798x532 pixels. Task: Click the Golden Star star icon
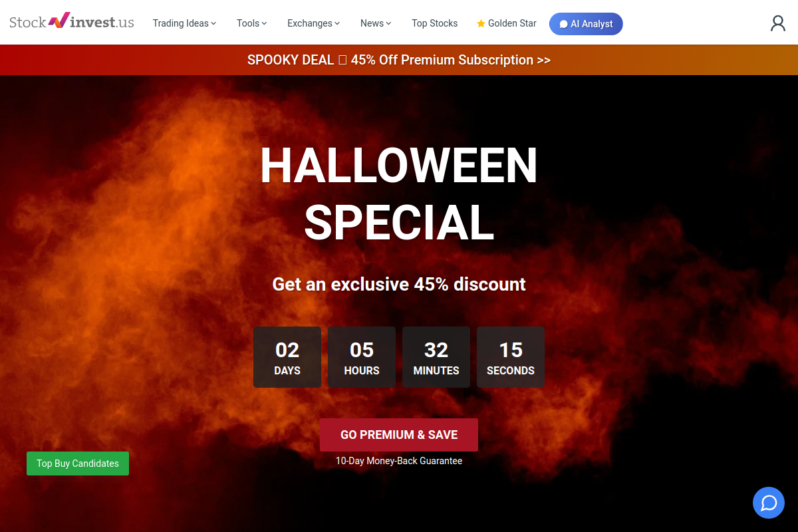coord(481,23)
